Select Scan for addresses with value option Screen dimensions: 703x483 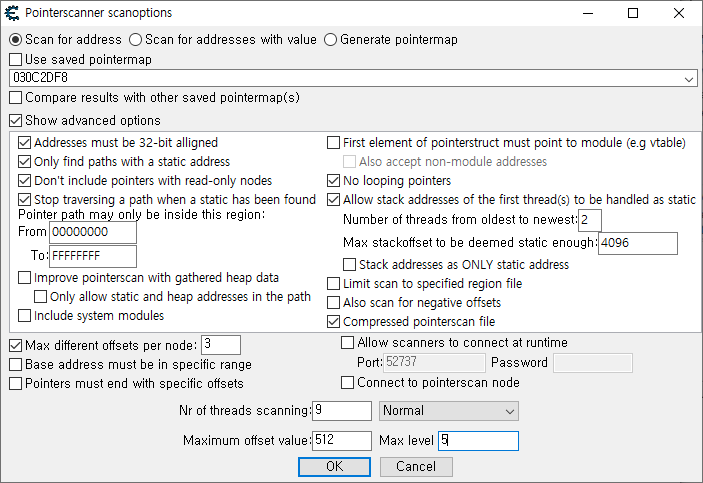[x=135, y=40]
